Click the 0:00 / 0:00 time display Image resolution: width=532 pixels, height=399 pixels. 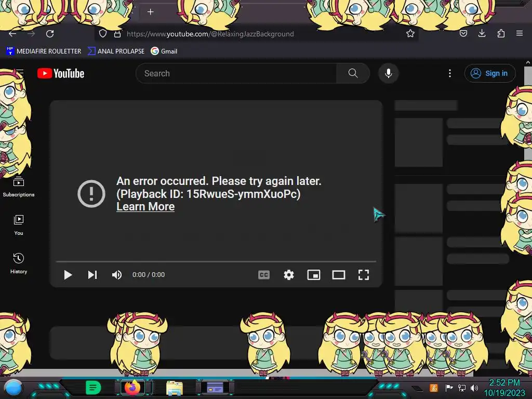click(x=149, y=275)
